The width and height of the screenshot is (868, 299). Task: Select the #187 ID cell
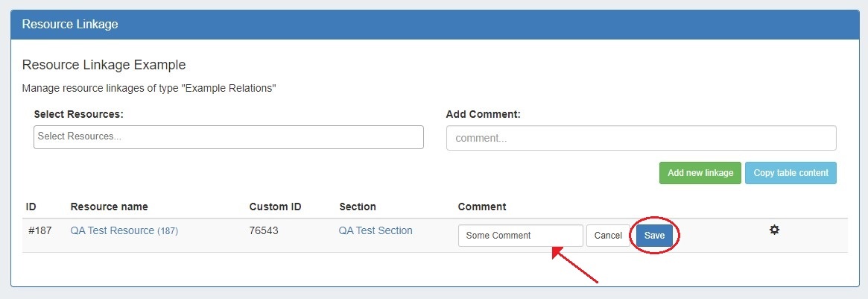(39, 231)
